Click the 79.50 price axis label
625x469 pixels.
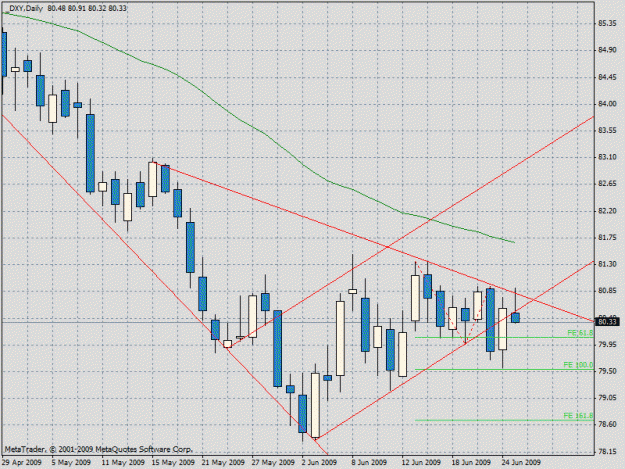click(607, 371)
